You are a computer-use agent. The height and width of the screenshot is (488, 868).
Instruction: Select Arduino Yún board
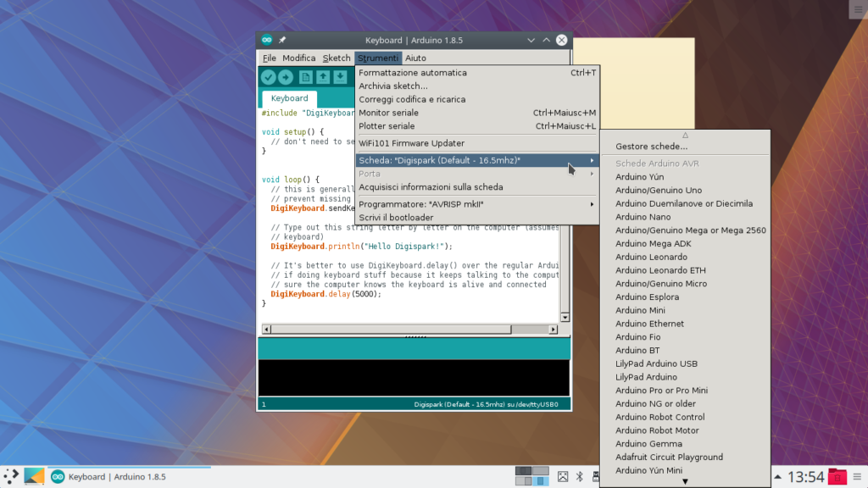685,177
